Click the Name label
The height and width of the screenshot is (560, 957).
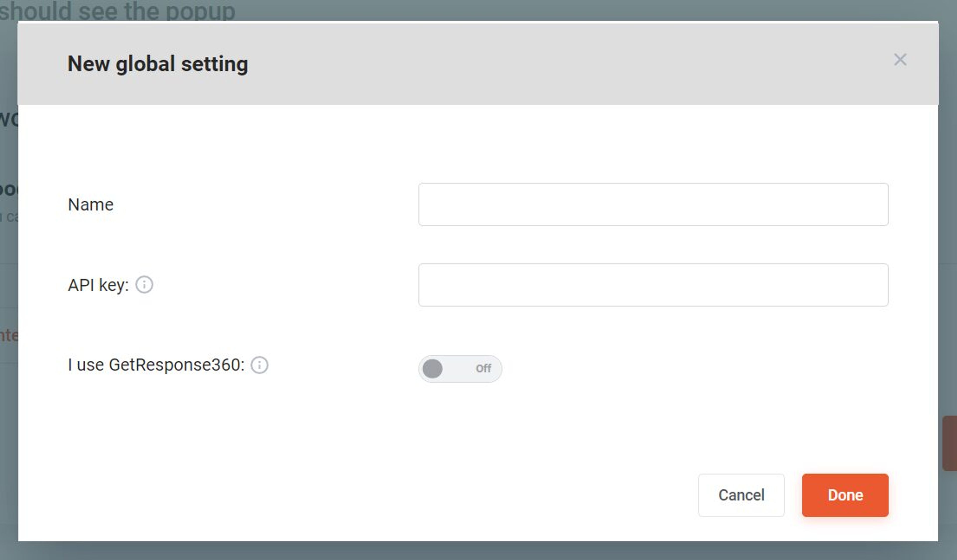point(90,204)
